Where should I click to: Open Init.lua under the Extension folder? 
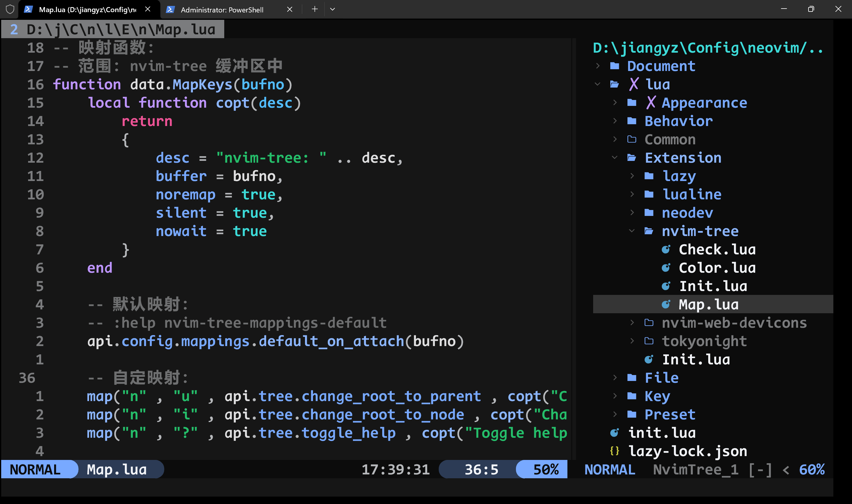click(x=696, y=359)
